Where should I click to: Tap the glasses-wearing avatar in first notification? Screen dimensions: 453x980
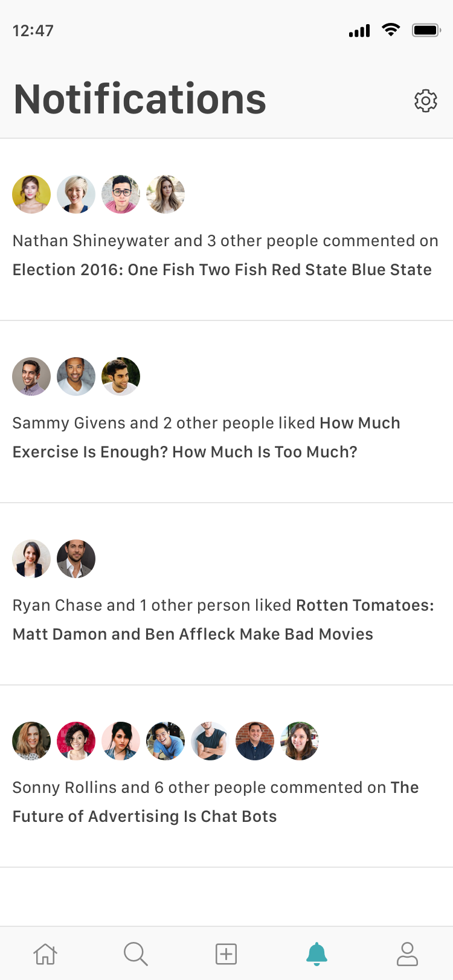click(121, 194)
